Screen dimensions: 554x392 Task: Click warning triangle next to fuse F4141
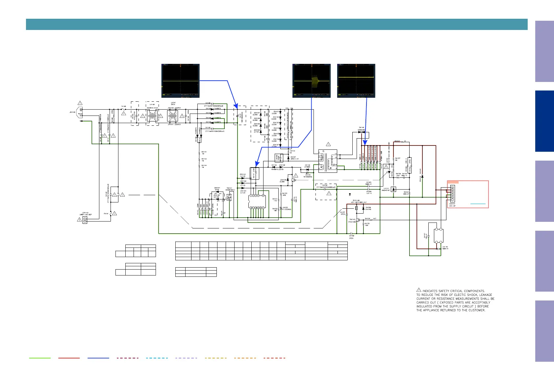pos(114,214)
